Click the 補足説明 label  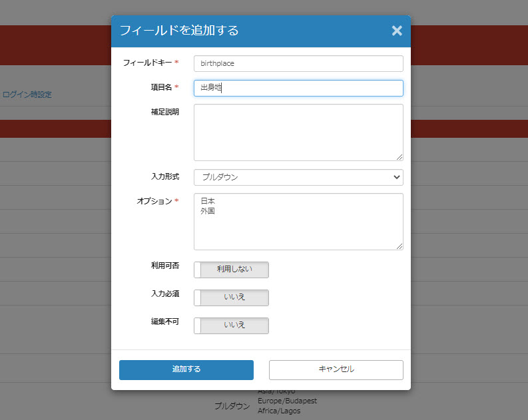point(164,112)
